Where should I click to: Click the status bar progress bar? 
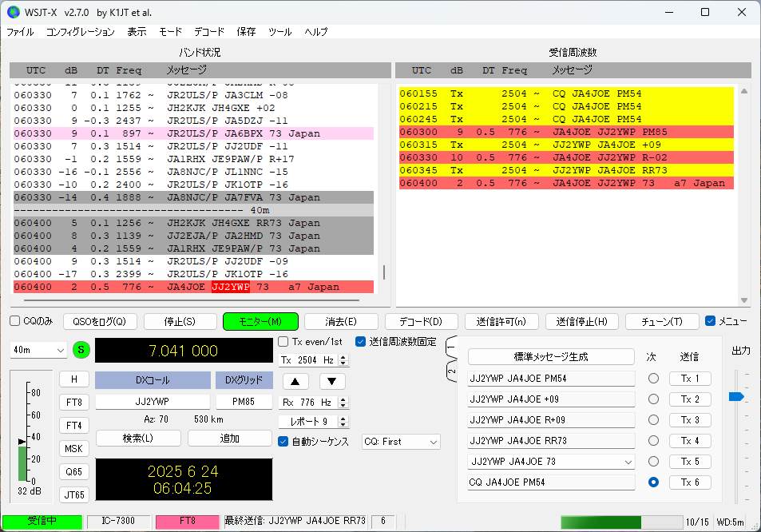click(622, 522)
